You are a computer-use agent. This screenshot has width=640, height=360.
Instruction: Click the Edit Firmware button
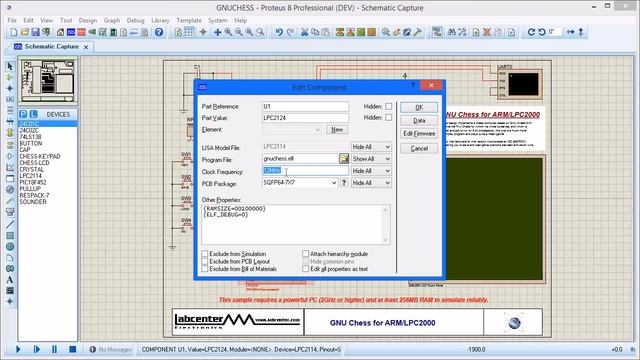419,133
